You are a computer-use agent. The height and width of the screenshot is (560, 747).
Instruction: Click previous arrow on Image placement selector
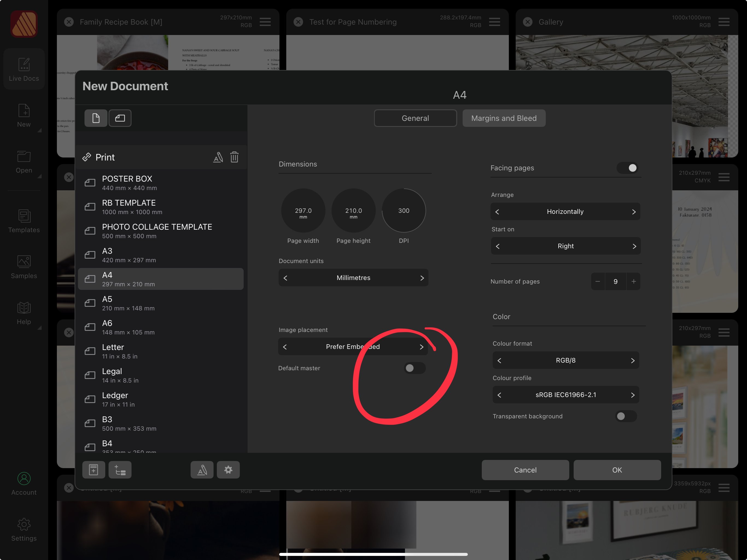pos(285,347)
